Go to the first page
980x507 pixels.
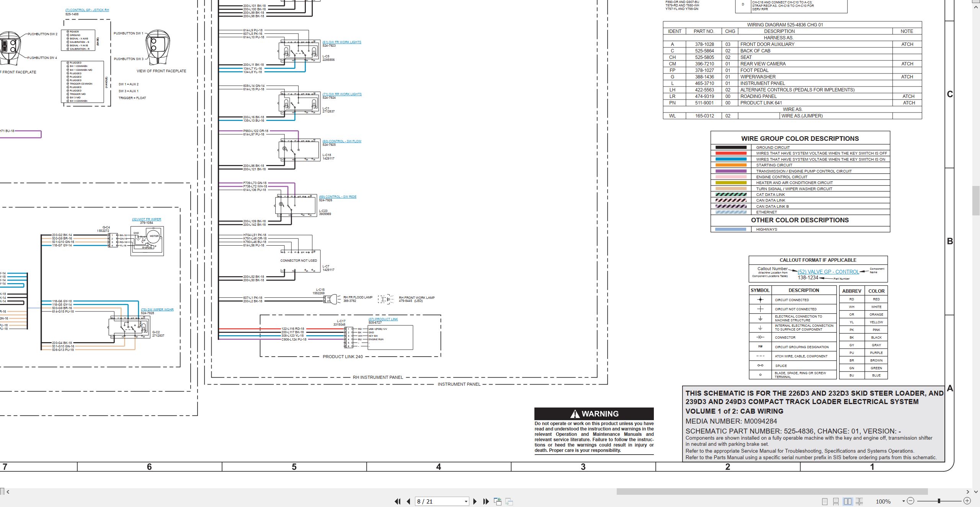pyautogui.click(x=398, y=501)
